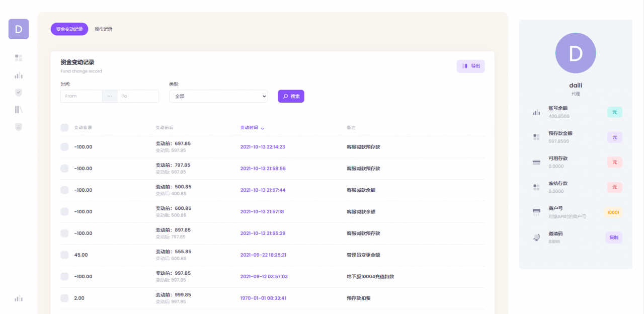The image size is (644, 314).
Task: Check the select-all checkbox in table header
Action: pyautogui.click(x=64, y=127)
